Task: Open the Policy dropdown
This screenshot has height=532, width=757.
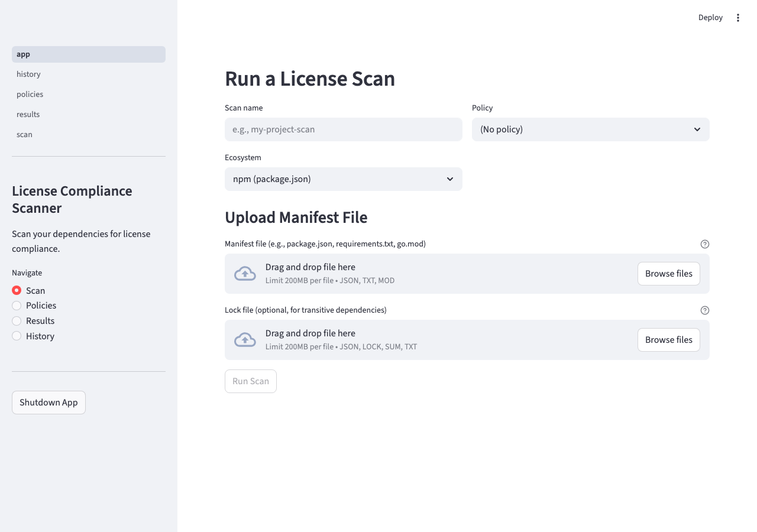Action: 590,129
